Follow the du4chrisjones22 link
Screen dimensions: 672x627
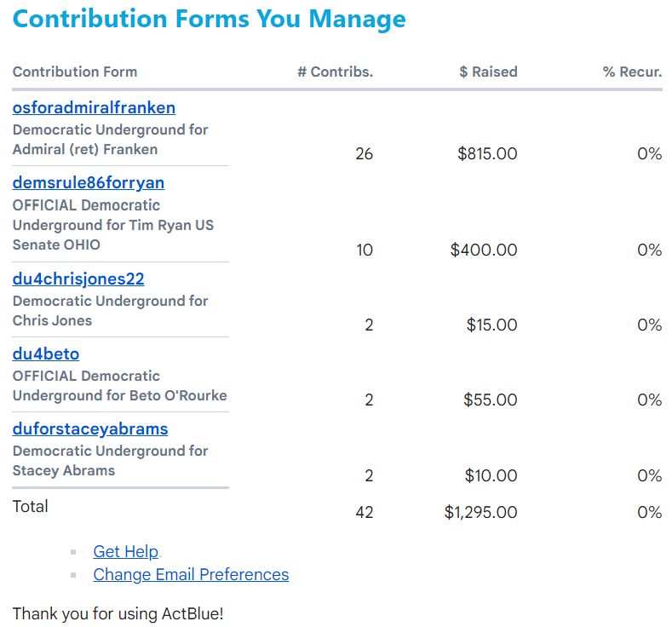click(x=78, y=279)
